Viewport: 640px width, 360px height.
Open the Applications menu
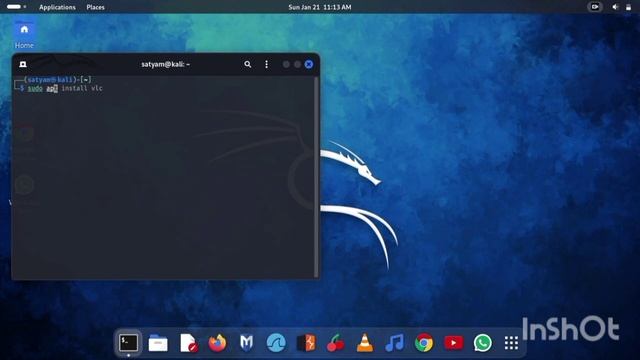pyautogui.click(x=57, y=7)
